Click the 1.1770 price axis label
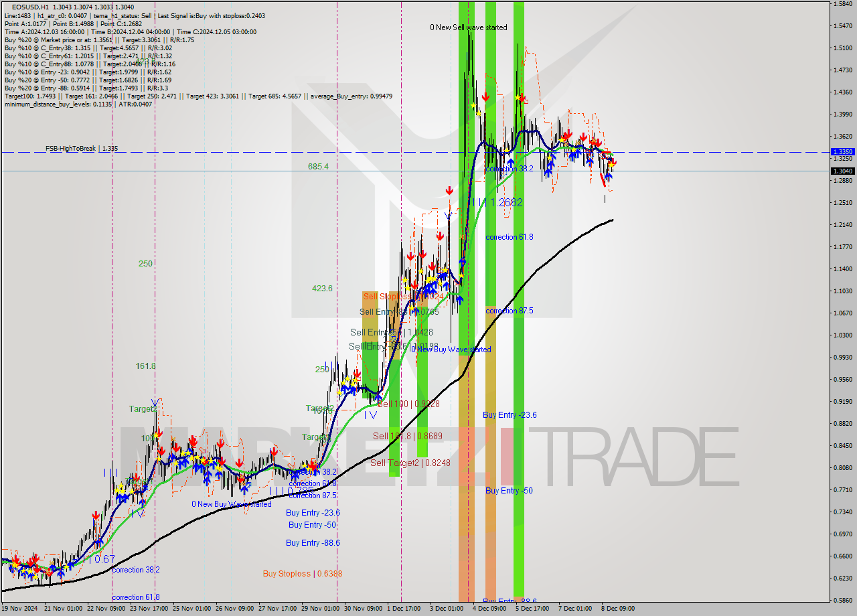Screen dimensions: 857x616 point(842,246)
